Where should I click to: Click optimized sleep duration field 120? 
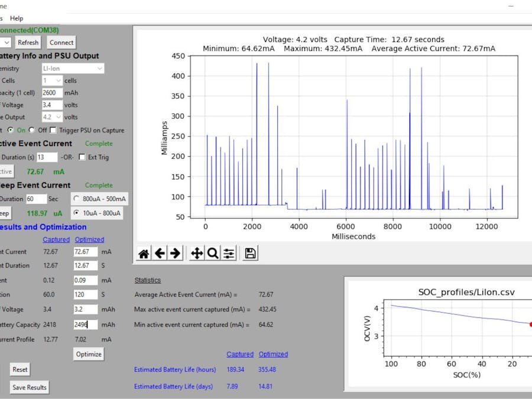coord(86,294)
